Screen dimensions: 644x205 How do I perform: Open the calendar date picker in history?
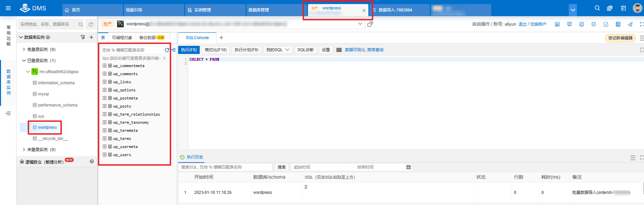408,167
